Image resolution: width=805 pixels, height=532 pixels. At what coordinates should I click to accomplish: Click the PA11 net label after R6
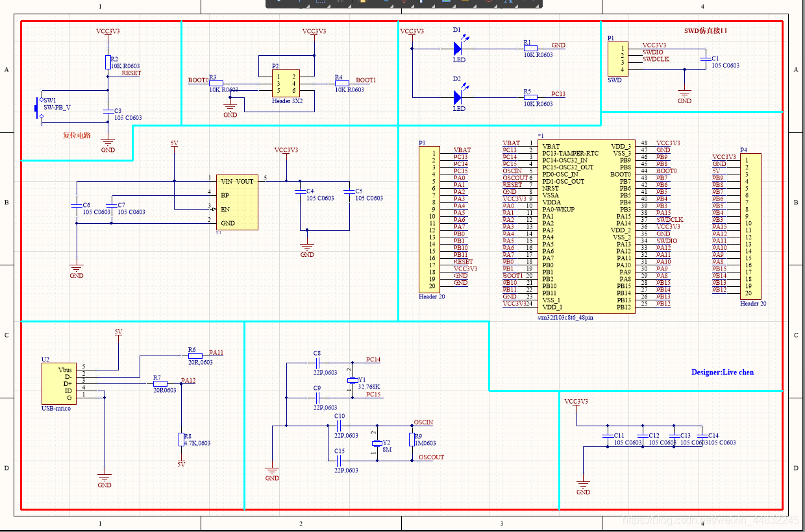click(x=216, y=352)
